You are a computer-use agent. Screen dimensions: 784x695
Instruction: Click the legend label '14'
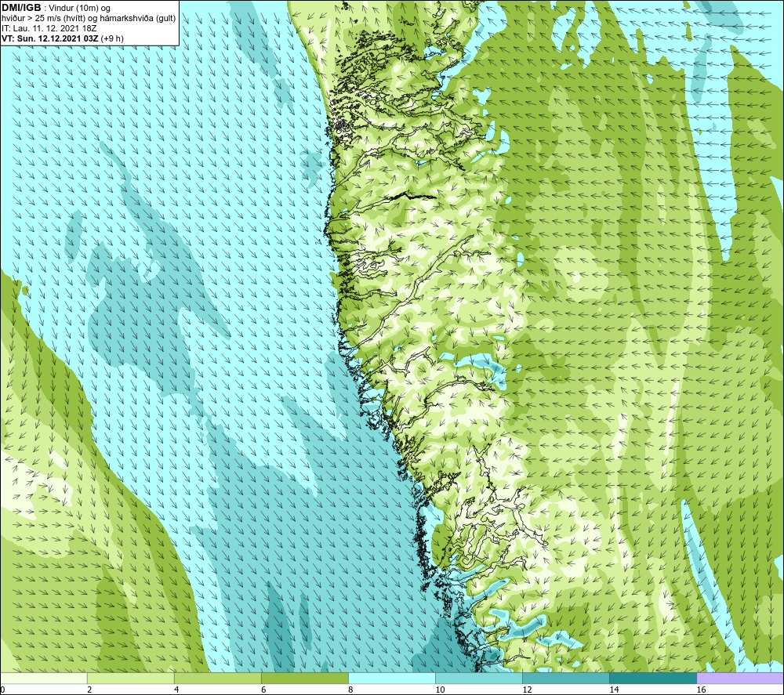(x=614, y=690)
